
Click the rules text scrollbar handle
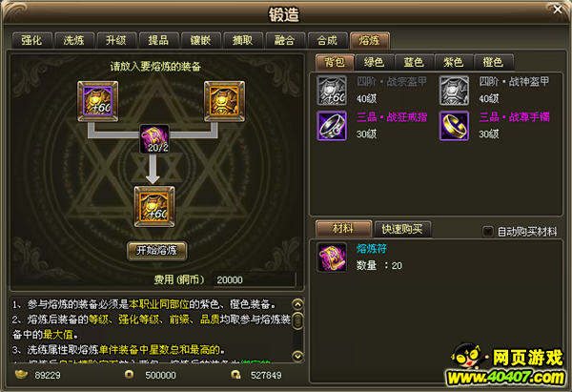tap(298, 321)
